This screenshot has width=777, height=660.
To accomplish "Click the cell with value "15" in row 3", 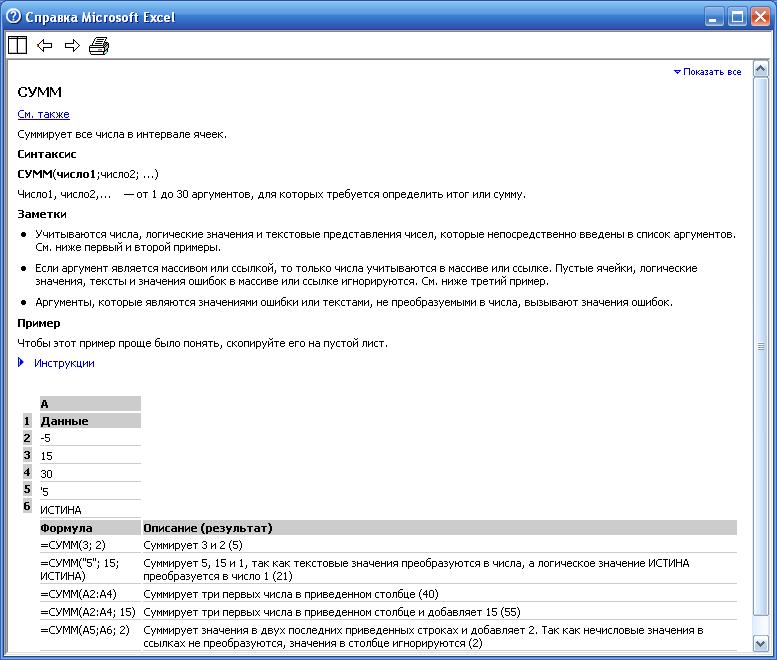I will tap(90, 456).
